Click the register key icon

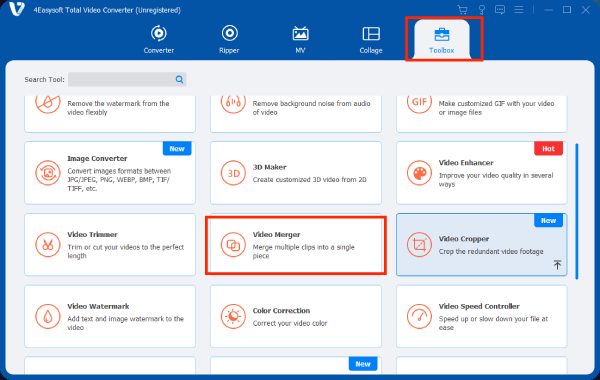click(481, 10)
